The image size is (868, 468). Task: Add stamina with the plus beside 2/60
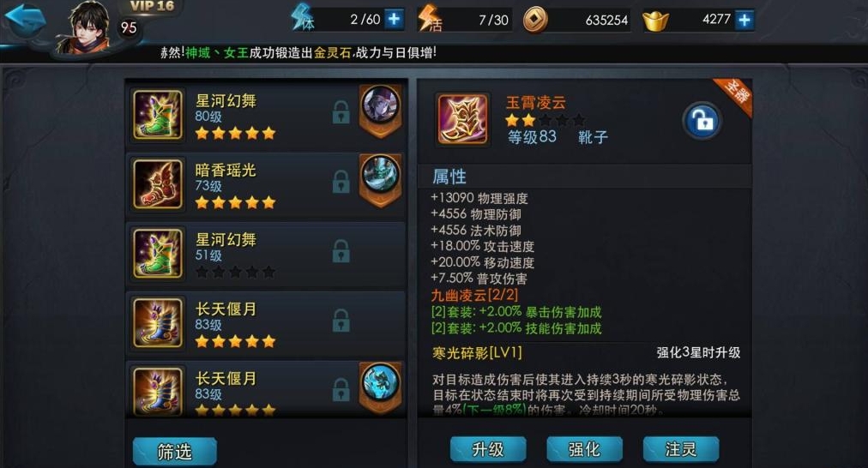pyautogui.click(x=394, y=20)
